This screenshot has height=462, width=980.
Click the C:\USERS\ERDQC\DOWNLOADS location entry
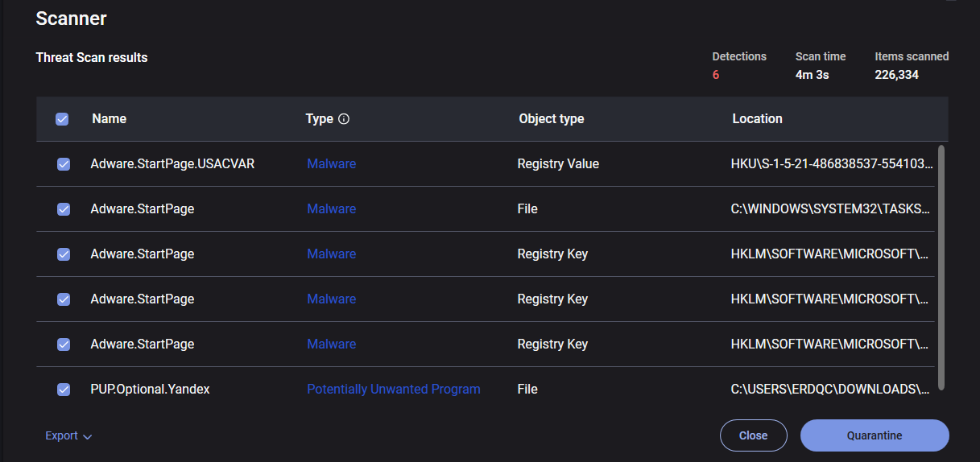tap(830, 390)
